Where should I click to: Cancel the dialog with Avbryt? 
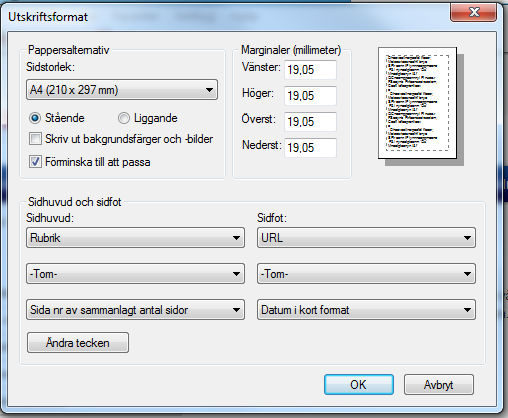tap(439, 384)
